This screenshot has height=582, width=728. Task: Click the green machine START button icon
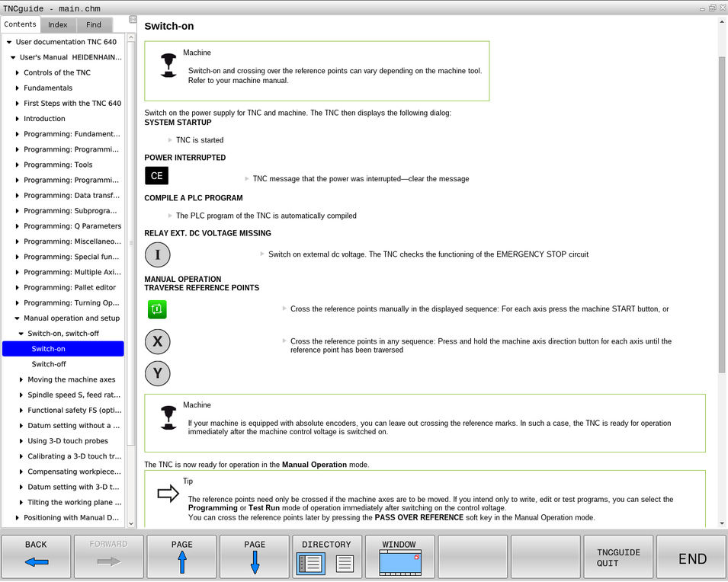157,309
